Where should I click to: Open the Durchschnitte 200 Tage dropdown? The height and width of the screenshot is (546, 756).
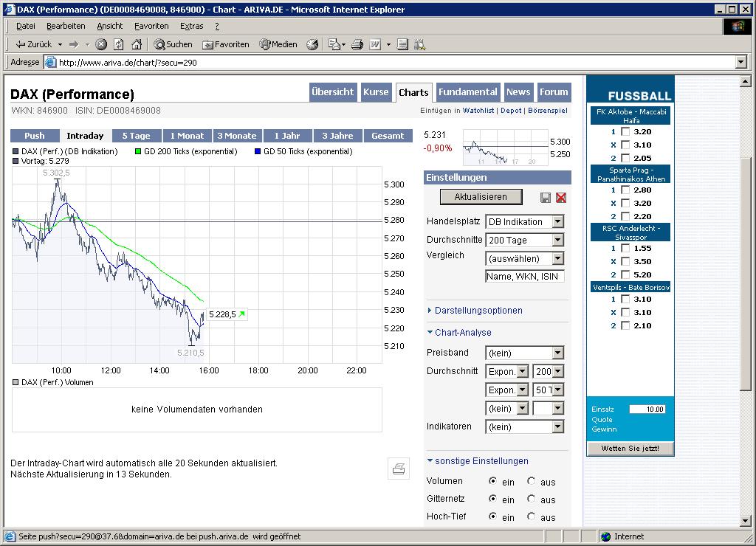coord(525,240)
